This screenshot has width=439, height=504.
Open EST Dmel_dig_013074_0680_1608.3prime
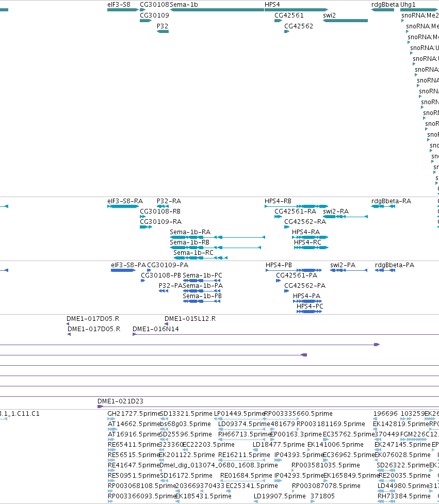219,465
